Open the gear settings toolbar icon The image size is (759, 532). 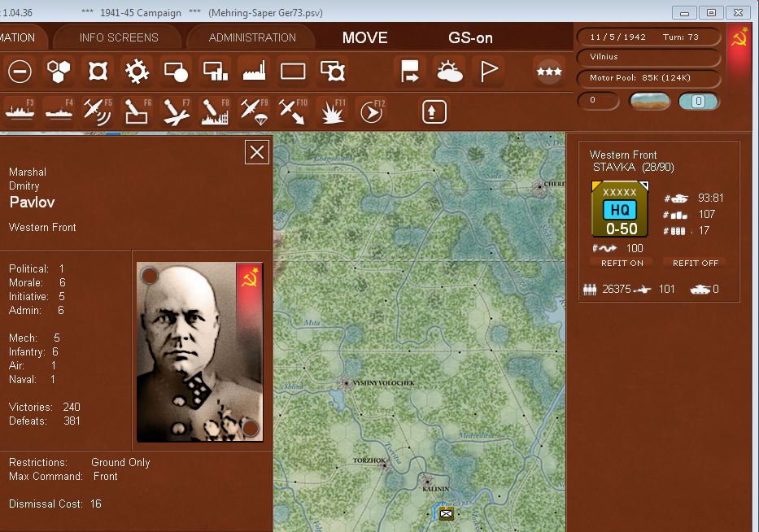137,72
